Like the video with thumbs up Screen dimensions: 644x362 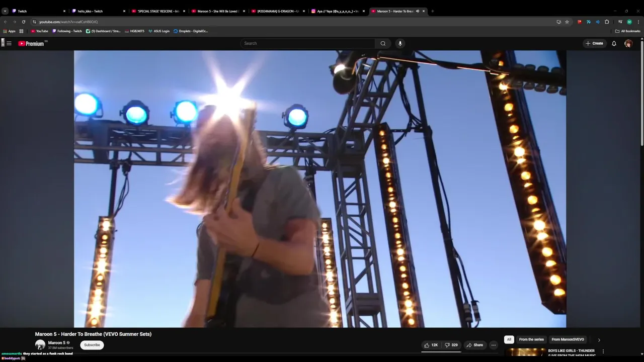(x=431, y=345)
